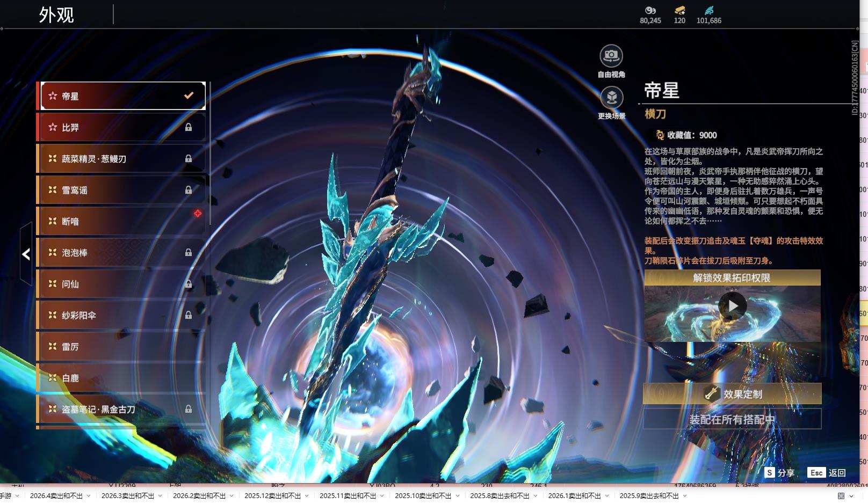Select the 盗墓笔记·黑金古刀 skin
The image size is (868, 504).
click(122, 409)
